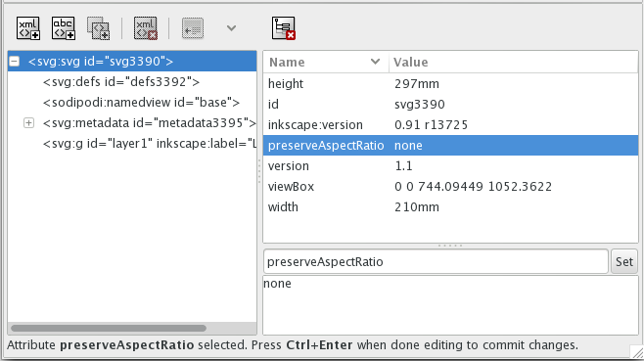The height and width of the screenshot is (361, 644).
Task: Click the attribute value text area
Action: 450,305
